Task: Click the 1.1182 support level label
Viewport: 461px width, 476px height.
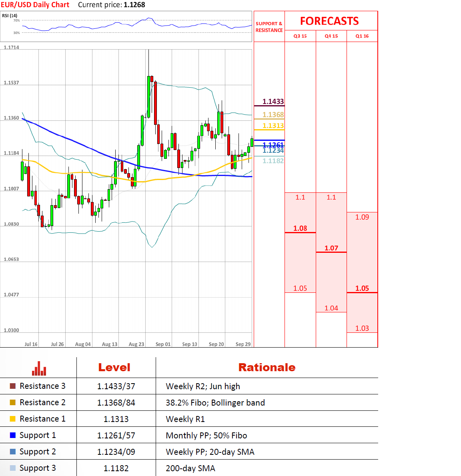Action: [x=273, y=161]
